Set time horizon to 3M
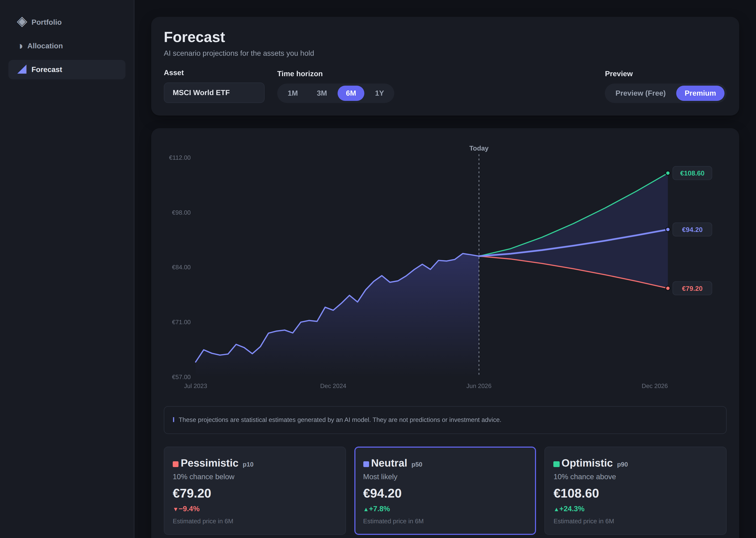Screen dimensions: 756x538 (x=322, y=93)
